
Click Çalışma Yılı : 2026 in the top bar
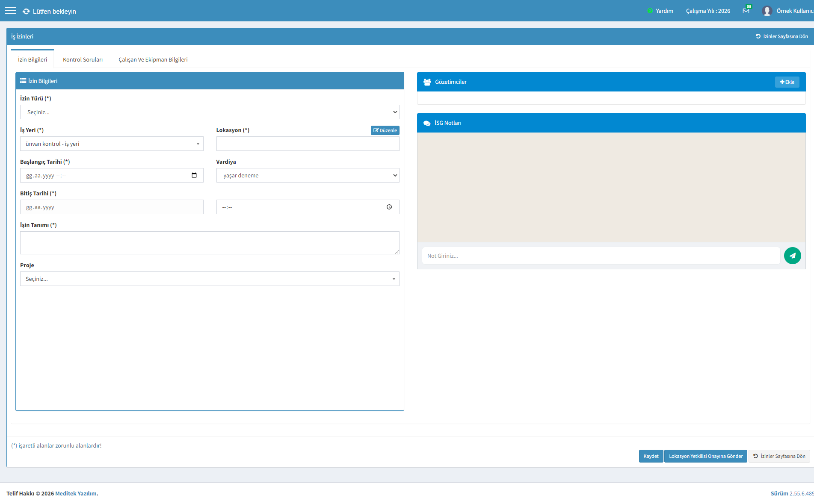(x=708, y=11)
